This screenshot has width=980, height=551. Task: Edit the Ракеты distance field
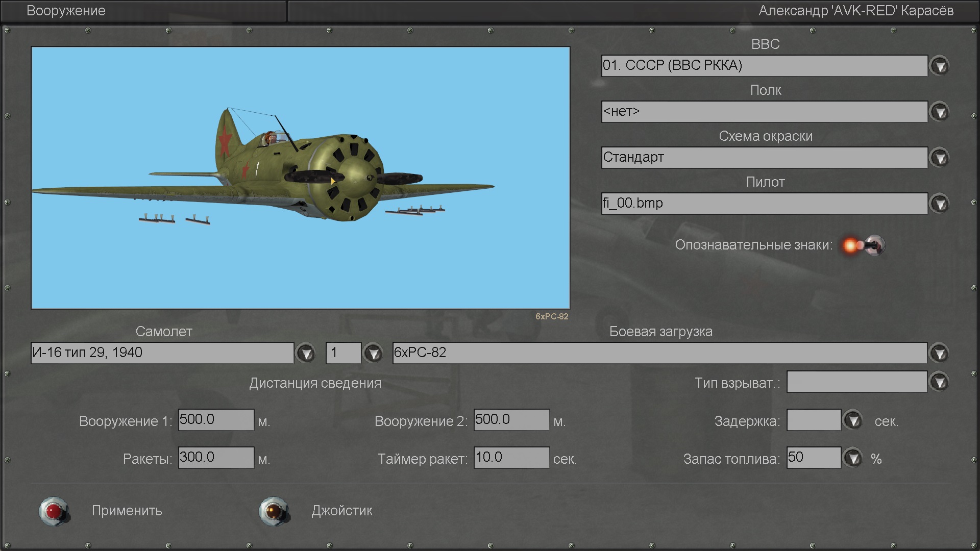coord(216,458)
